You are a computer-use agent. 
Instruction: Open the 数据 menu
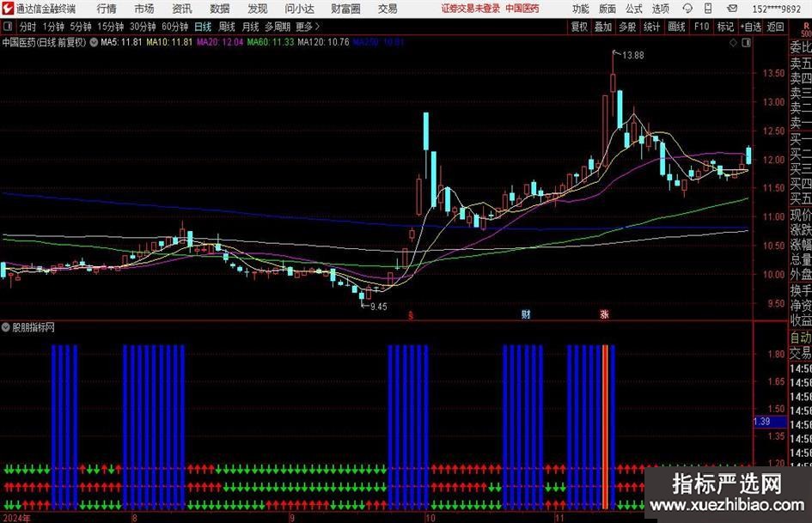pos(220,9)
